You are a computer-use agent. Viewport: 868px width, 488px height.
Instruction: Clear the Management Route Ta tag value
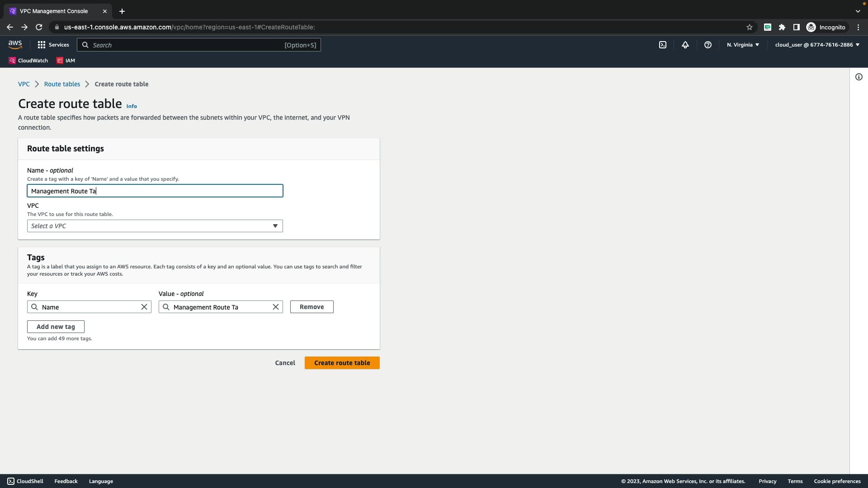click(x=276, y=307)
